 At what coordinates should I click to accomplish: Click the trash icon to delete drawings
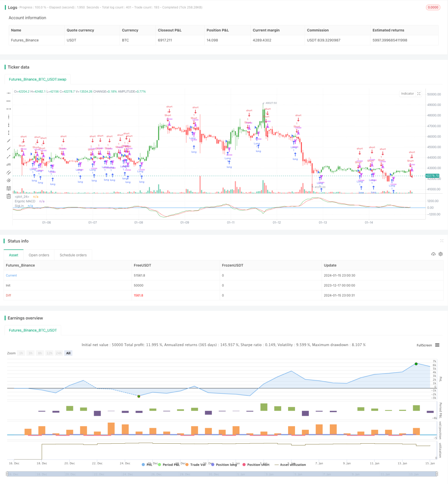click(9, 196)
